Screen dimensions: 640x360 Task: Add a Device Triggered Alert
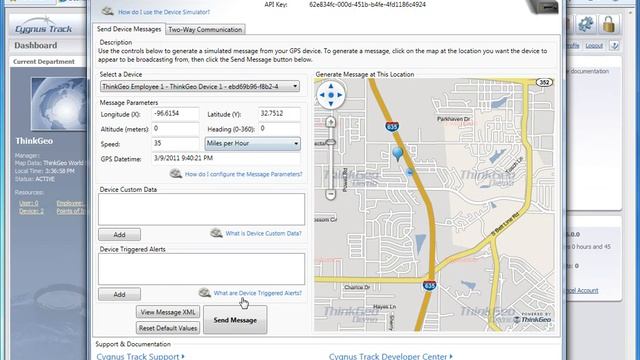pos(119,294)
